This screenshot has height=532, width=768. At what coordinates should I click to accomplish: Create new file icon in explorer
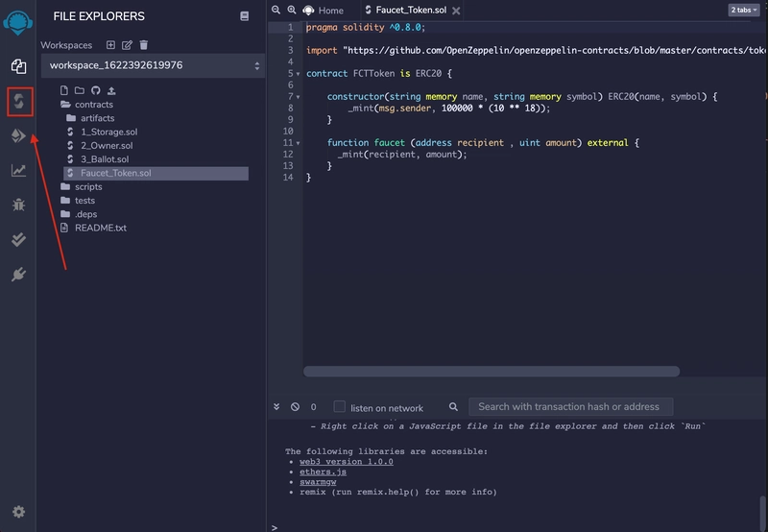point(64,90)
